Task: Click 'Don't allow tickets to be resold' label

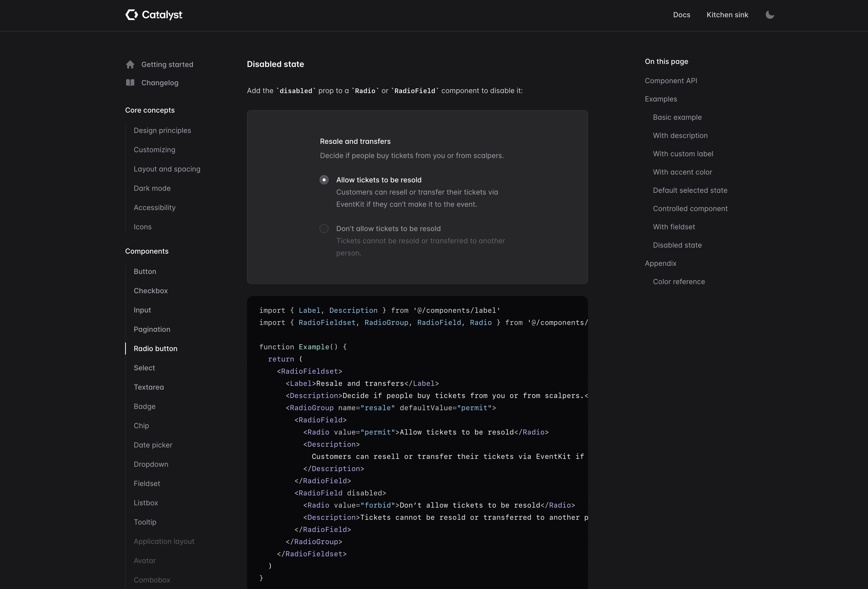Action: tap(388, 229)
